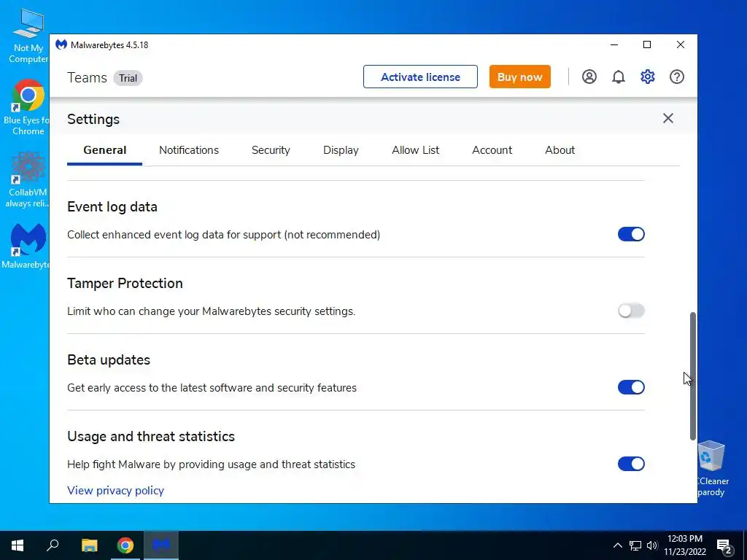Go to the Allow List tab

[415, 150]
